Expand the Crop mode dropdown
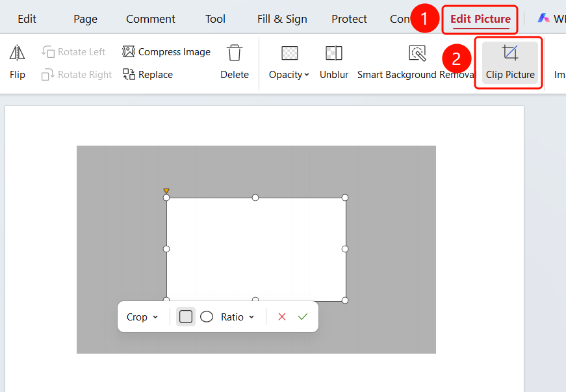 coord(142,317)
